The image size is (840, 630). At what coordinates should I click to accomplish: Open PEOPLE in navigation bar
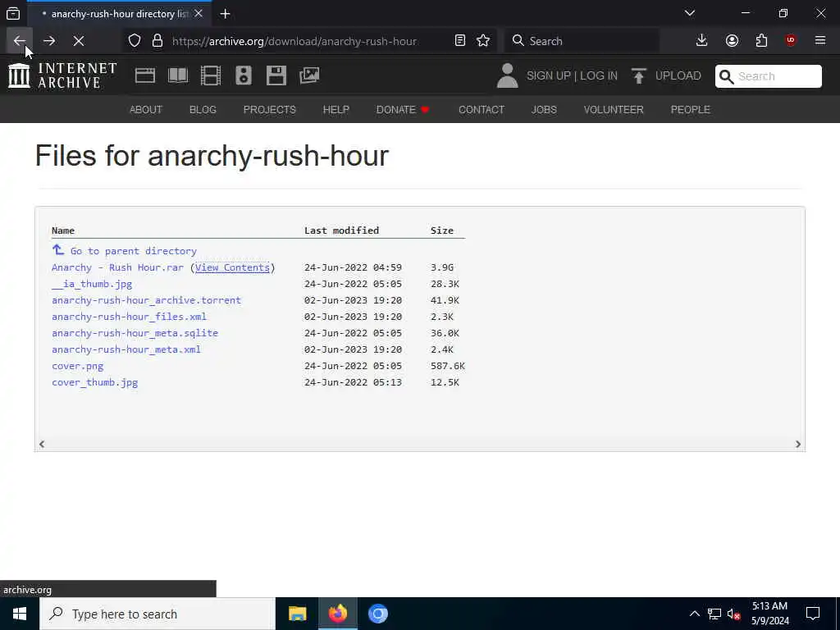click(690, 109)
